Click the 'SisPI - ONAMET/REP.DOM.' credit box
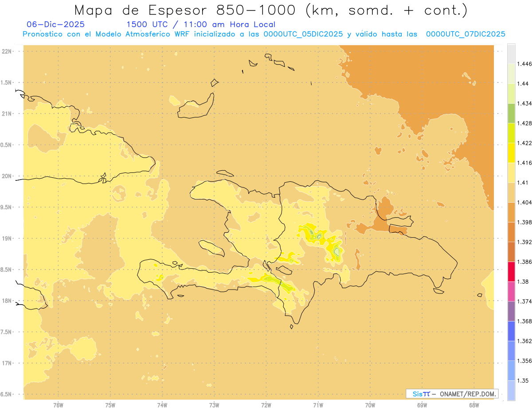This screenshot has width=532, height=411. (452, 394)
